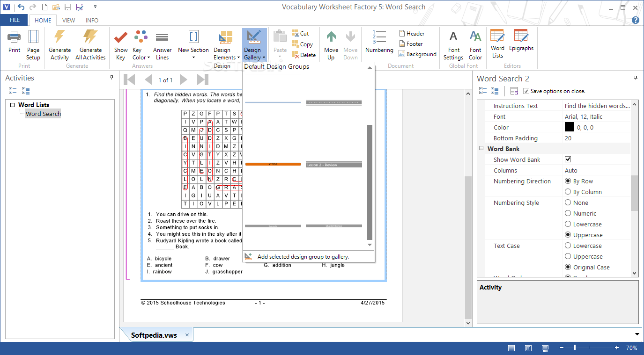Click the Save icon in quick access toolbar
644x355 pixels.
tap(67, 7)
